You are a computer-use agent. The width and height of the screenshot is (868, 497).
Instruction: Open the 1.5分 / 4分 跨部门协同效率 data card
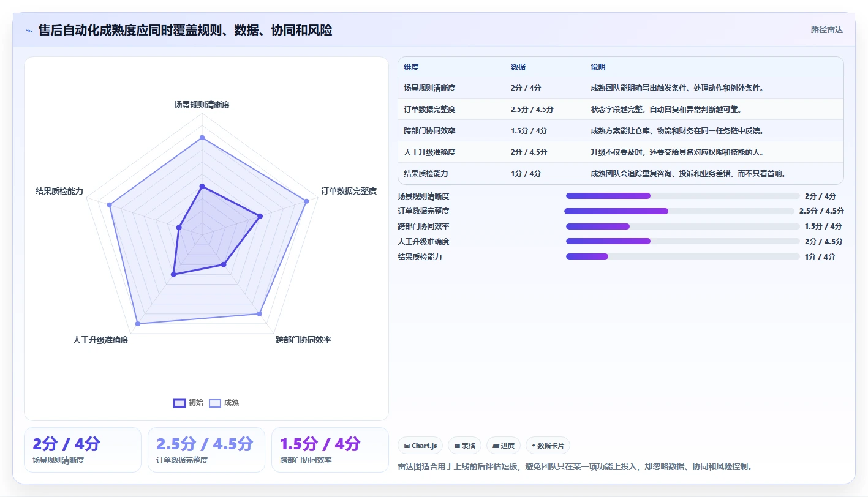330,450
